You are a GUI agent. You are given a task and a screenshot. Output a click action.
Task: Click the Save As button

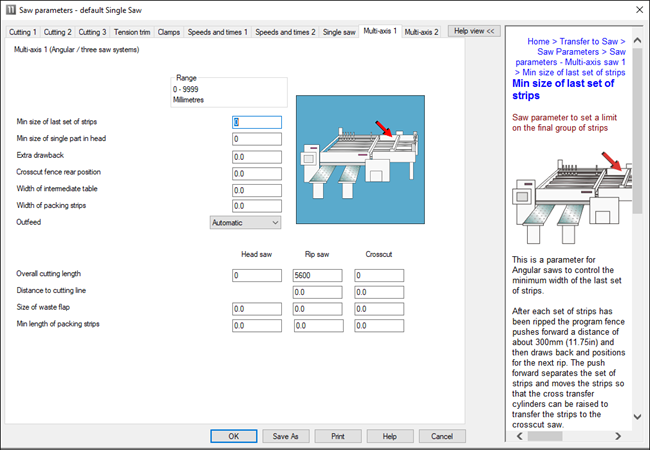[286, 436]
